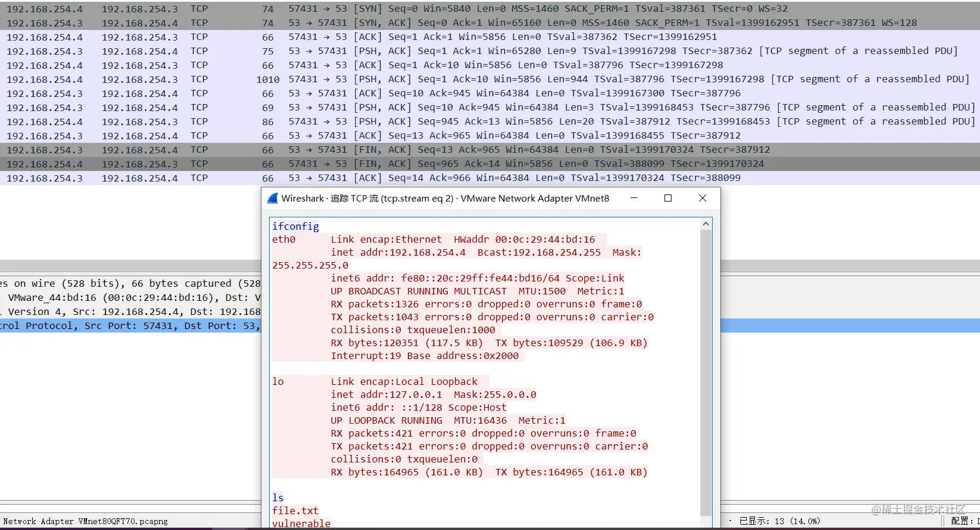Screen dimensions: 980x530
Task: Minimize the Follow TCP Stream dialog
Action: 634,198
